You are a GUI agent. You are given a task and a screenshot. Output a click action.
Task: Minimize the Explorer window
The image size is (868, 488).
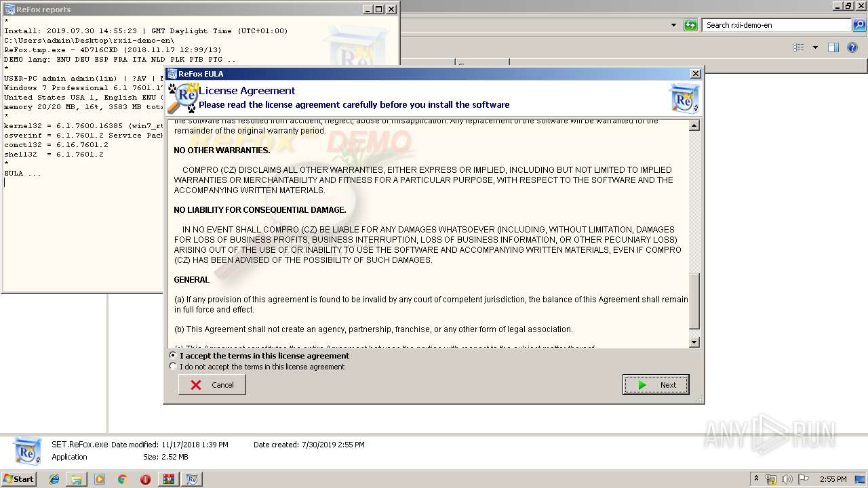point(837,5)
